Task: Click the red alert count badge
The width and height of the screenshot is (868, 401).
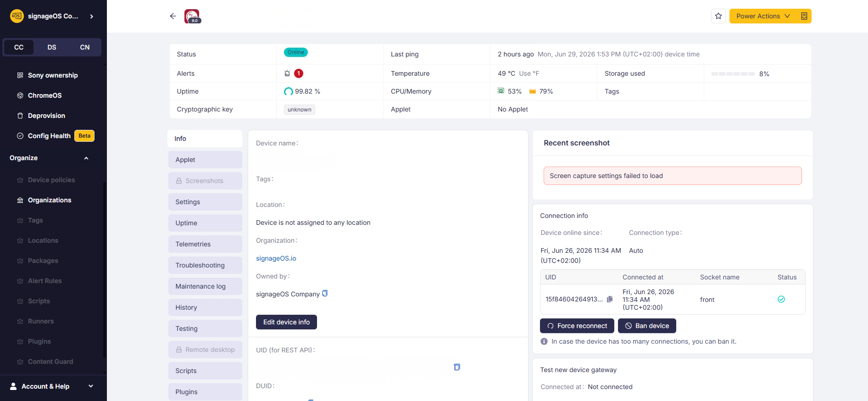Action: (x=299, y=73)
